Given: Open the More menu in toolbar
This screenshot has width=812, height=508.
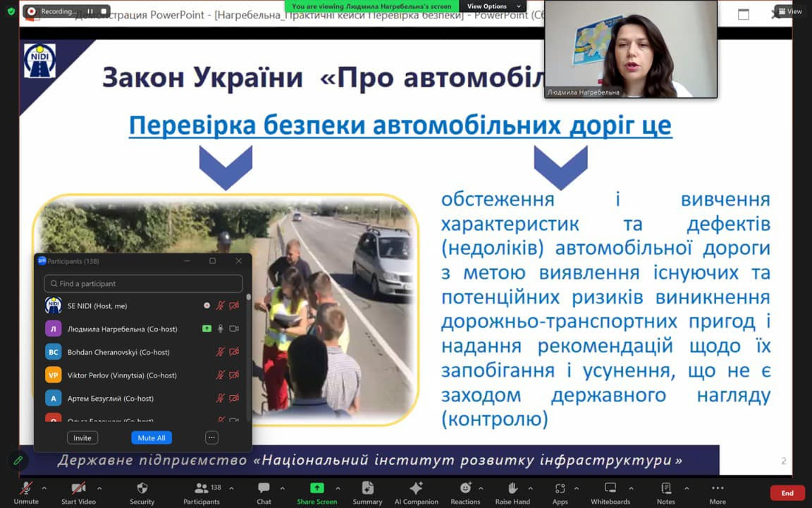Looking at the screenshot, I should pos(717,488).
